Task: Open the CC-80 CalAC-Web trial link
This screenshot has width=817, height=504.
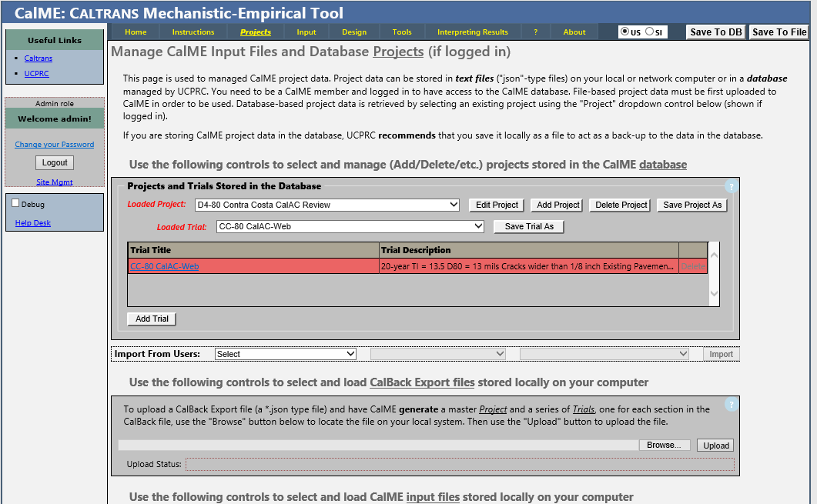Action: (165, 266)
